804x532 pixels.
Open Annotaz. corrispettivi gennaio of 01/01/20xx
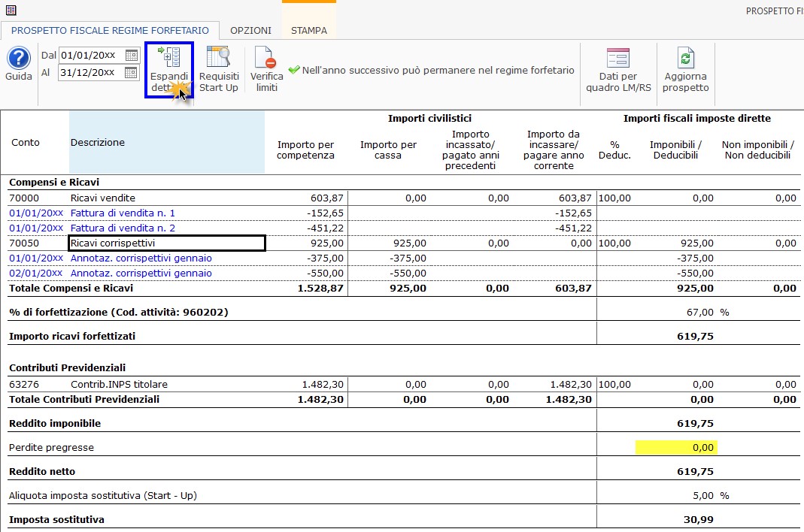click(141, 258)
